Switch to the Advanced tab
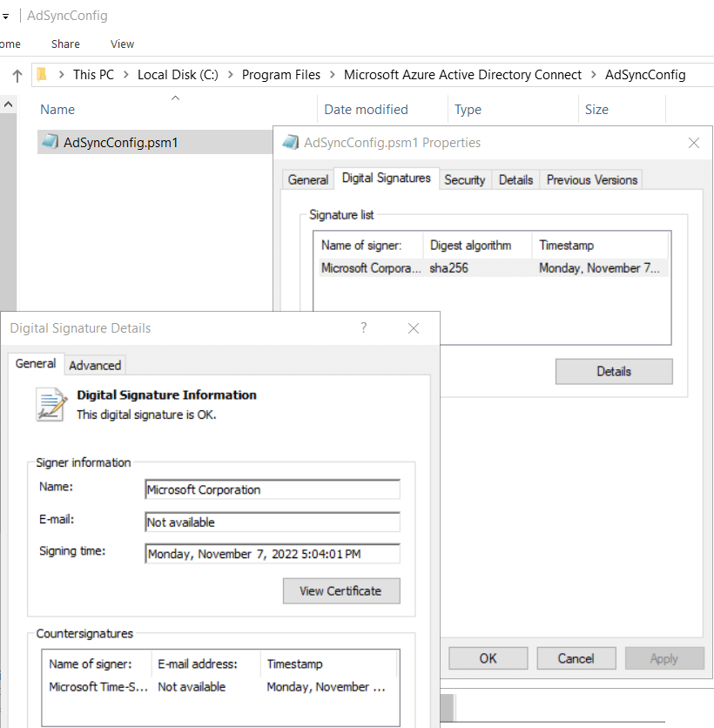This screenshot has height=728, width=714. point(96,365)
